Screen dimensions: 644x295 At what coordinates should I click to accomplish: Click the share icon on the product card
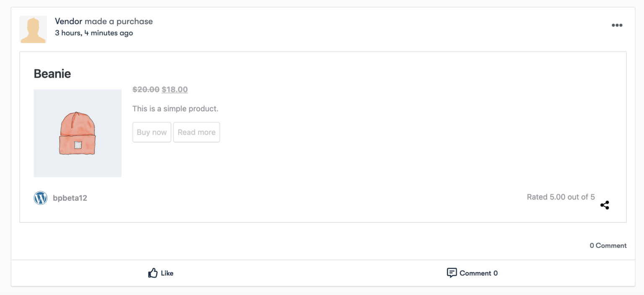[x=605, y=205]
